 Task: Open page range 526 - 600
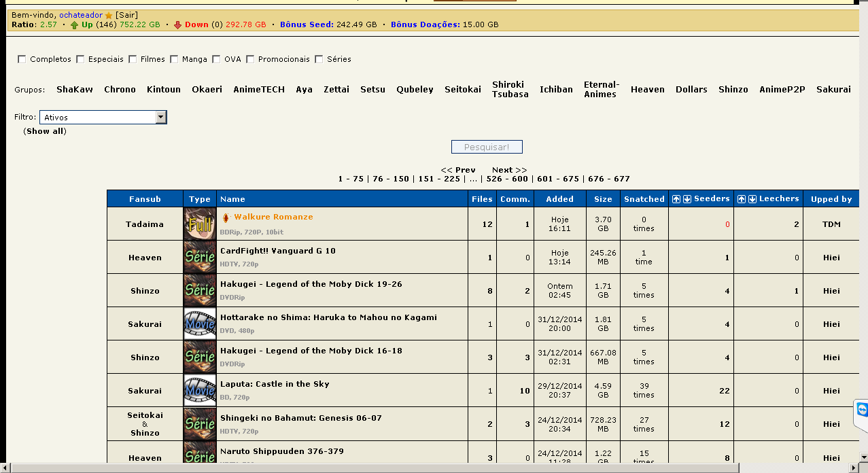(x=507, y=179)
